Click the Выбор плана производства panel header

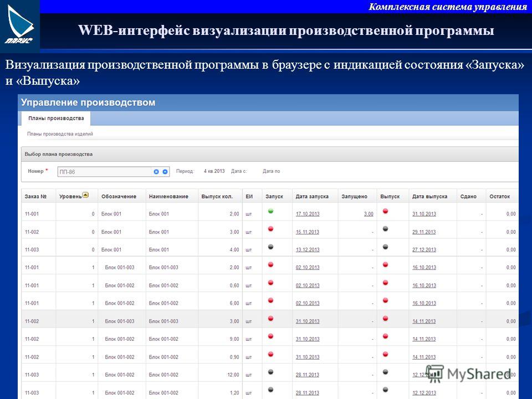point(270,154)
